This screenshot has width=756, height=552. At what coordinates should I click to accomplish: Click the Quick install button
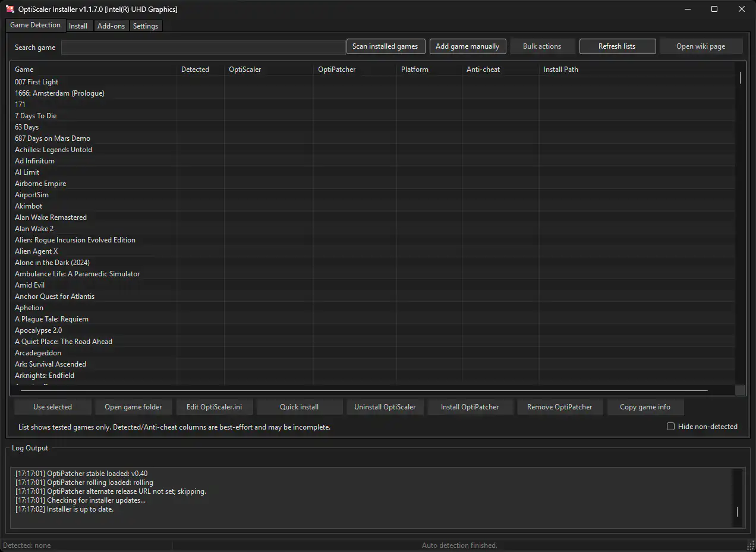[300, 407]
